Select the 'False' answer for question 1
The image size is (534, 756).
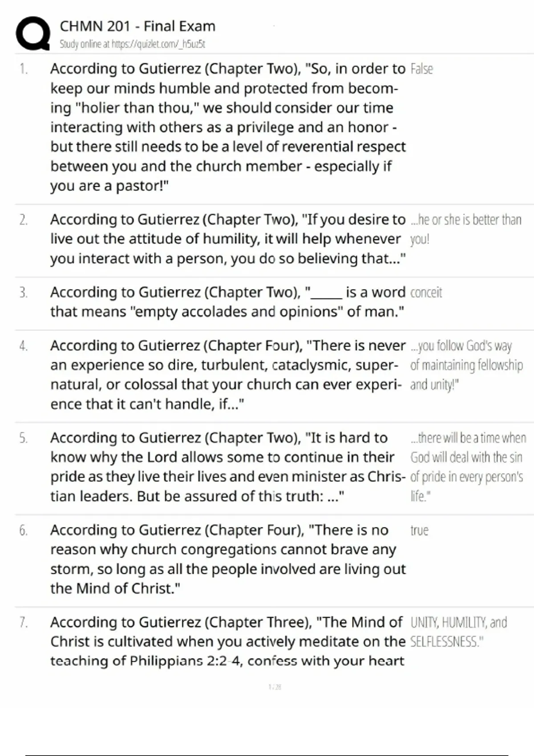tap(421, 69)
